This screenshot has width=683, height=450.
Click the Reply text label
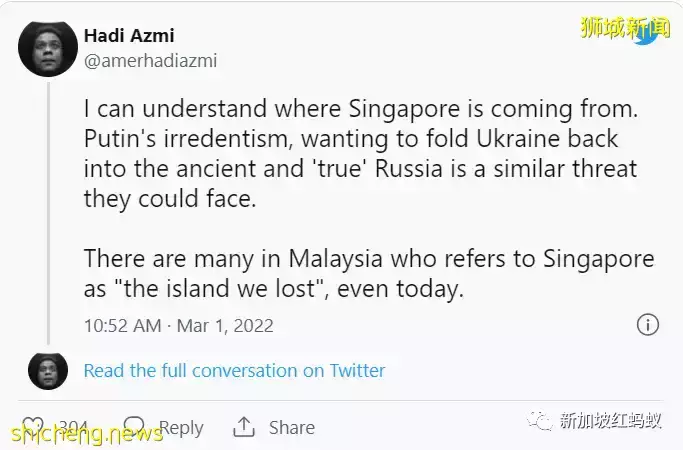(x=181, y=427)
